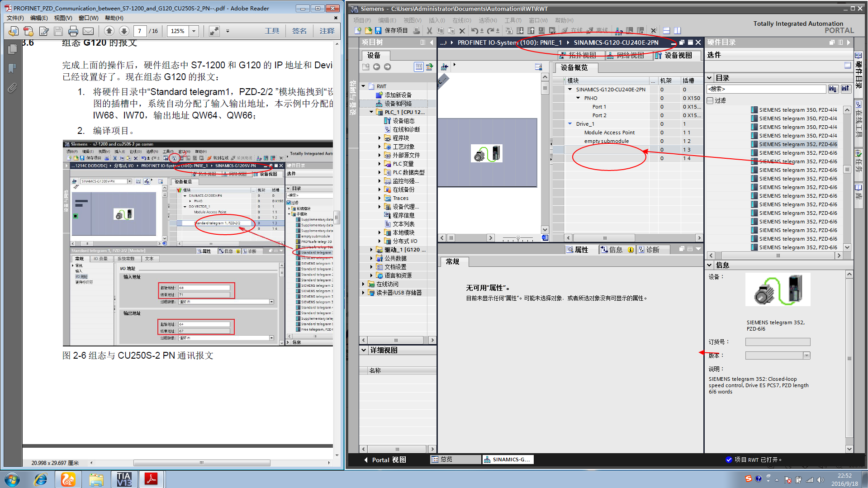Expand the 驱动_1 [G120 tree node
This screenshot has height=488, width=868.
point(371,250)
